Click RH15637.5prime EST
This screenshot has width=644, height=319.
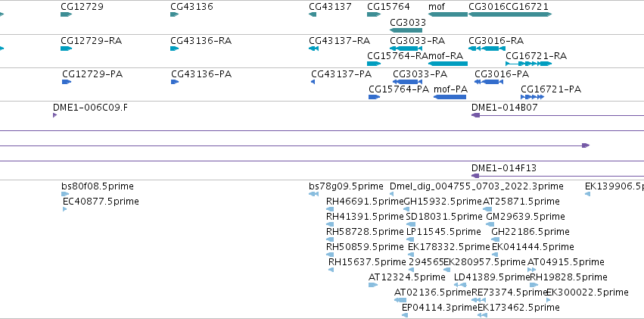click(331, 270)
